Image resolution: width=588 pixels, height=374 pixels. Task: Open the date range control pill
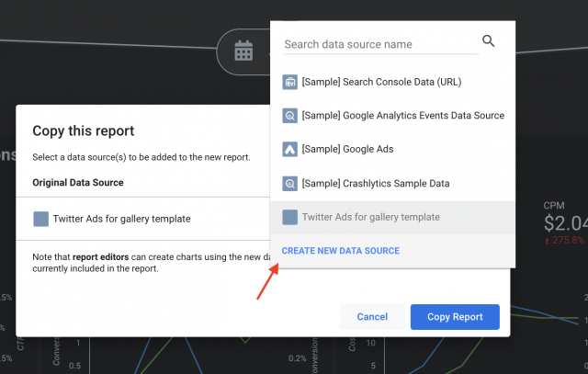coord(244,51)
